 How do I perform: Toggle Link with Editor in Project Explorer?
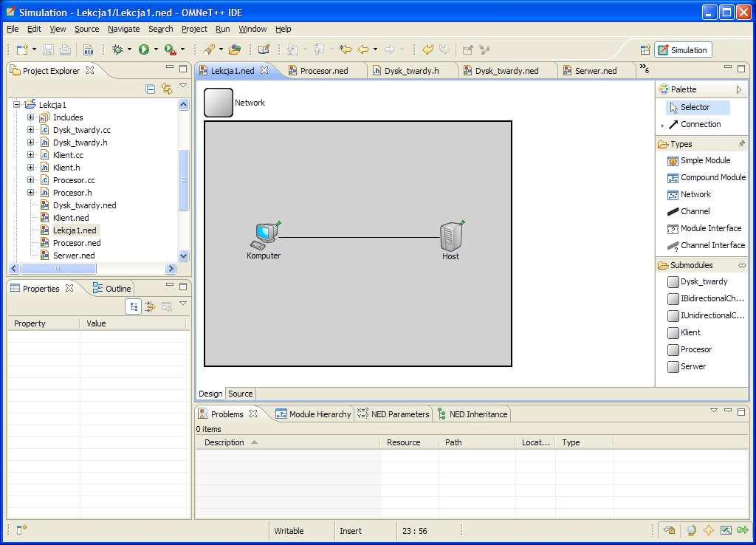point(167,89)
